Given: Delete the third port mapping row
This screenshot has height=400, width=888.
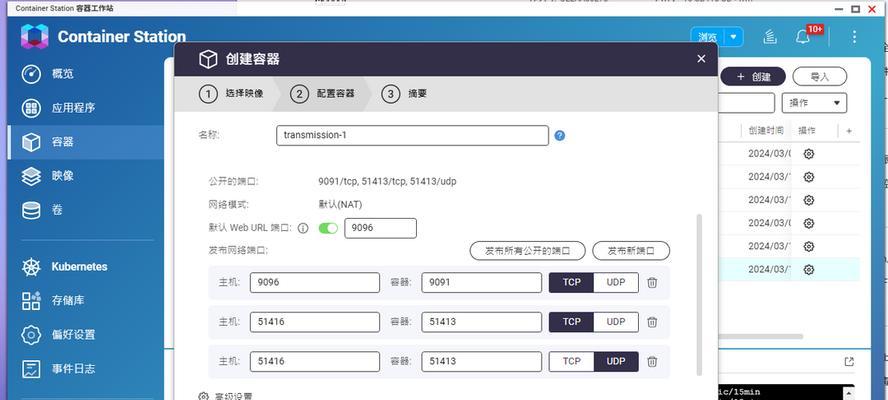Looking at the screenshot, I should pos(652,361).
